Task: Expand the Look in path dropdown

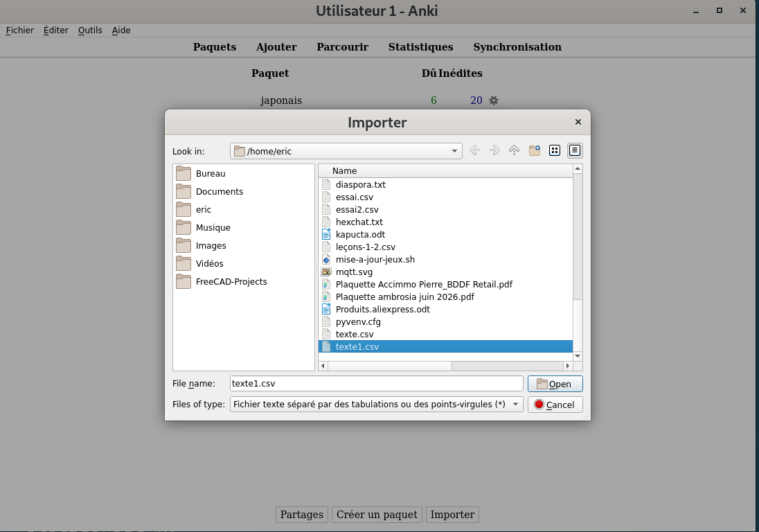Action: coord(454,151)
